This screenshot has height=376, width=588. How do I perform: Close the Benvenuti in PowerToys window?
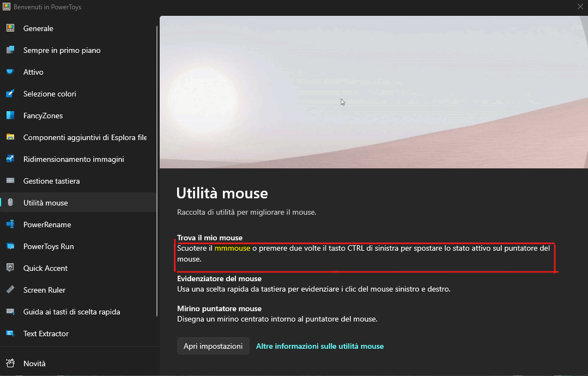click(579, 7)
